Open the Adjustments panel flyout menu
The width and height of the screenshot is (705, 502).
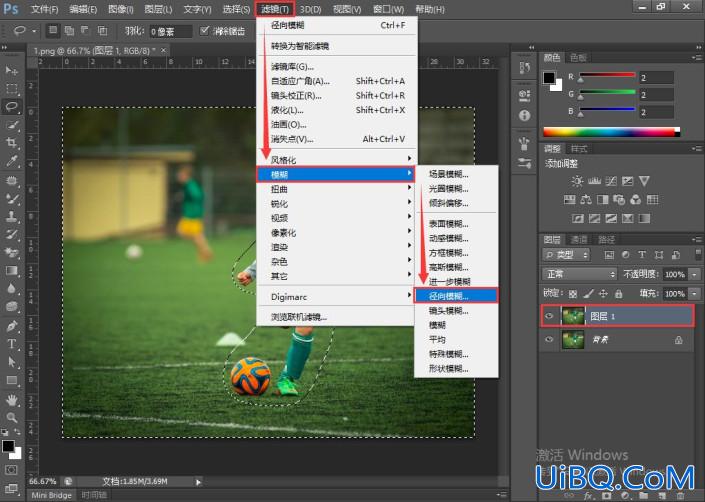tap(697, 148)
